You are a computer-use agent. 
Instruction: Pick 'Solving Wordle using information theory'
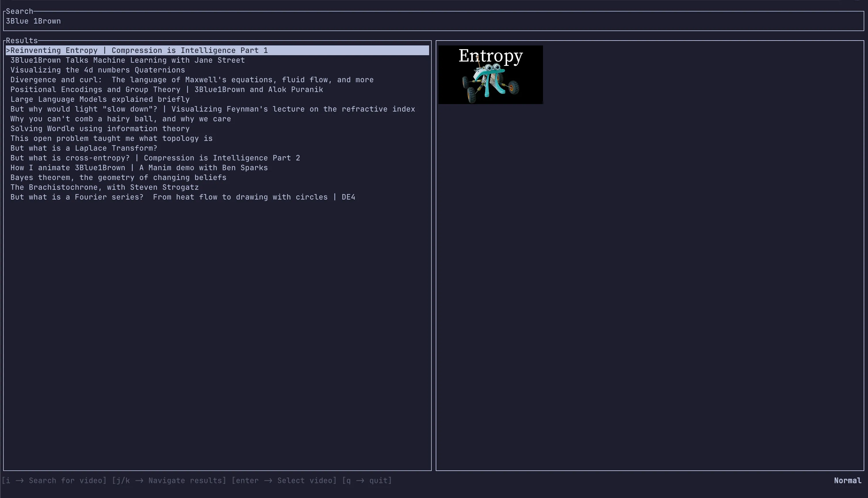click(x=217, y=129)
